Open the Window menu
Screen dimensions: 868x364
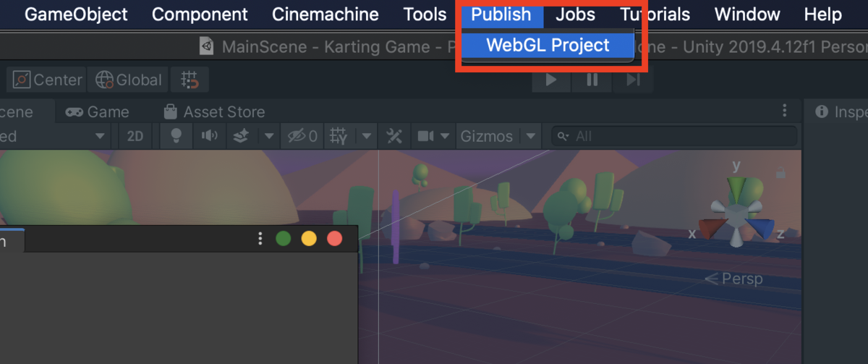pyautogui.click(x=746, y=14)
